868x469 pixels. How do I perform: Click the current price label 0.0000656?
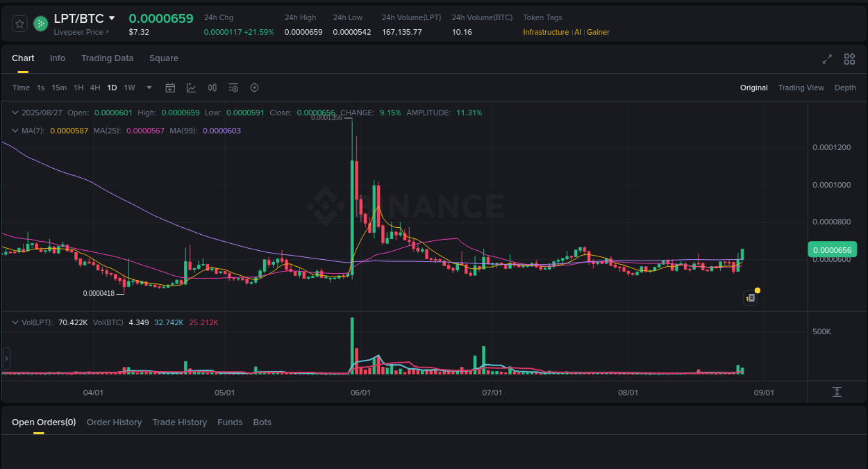(831, 249)
